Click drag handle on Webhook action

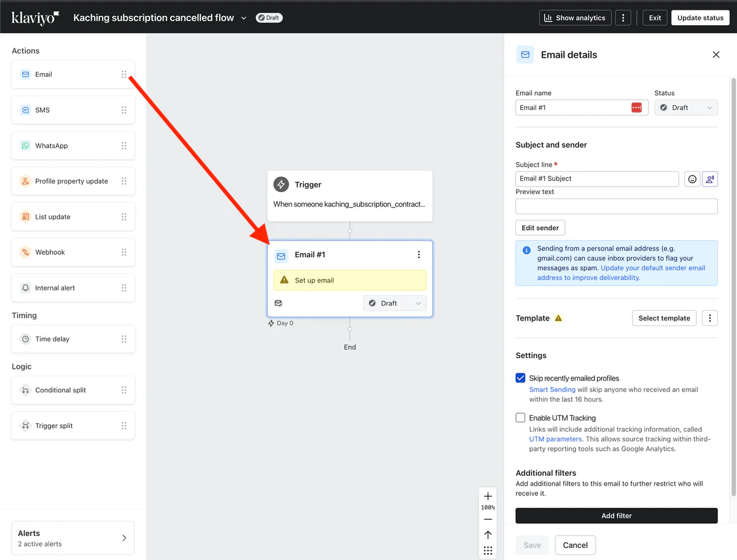point(124,252)
